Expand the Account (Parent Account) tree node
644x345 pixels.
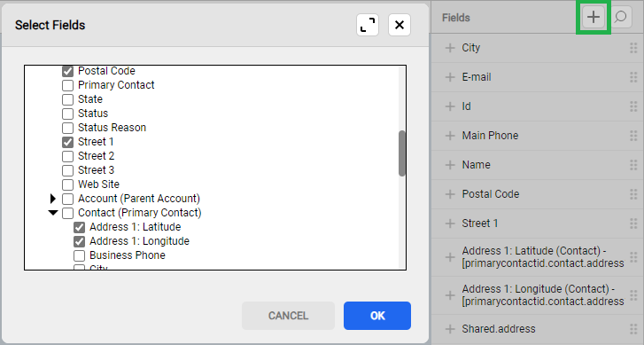coord(52,199)
